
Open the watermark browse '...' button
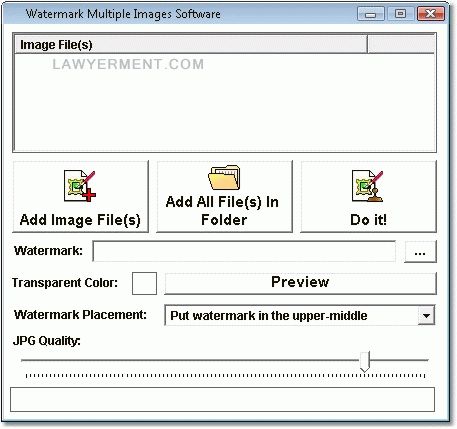pos(420,252)
